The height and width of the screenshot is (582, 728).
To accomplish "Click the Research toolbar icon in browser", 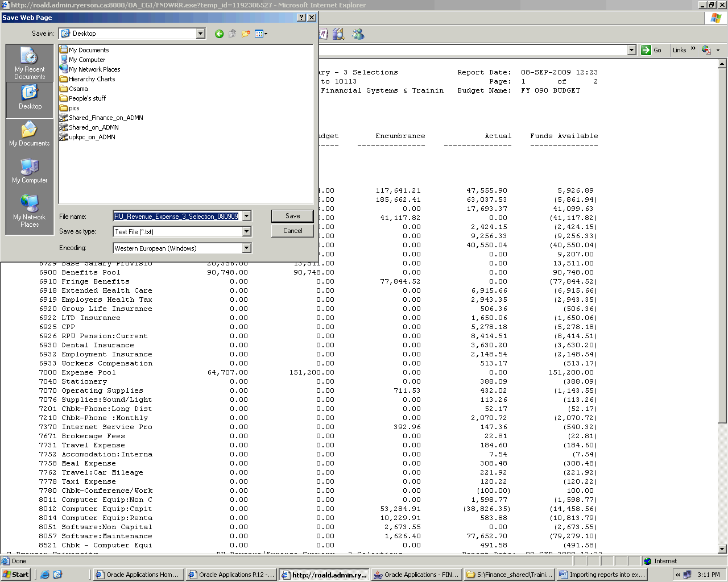I will coord(339,34).
